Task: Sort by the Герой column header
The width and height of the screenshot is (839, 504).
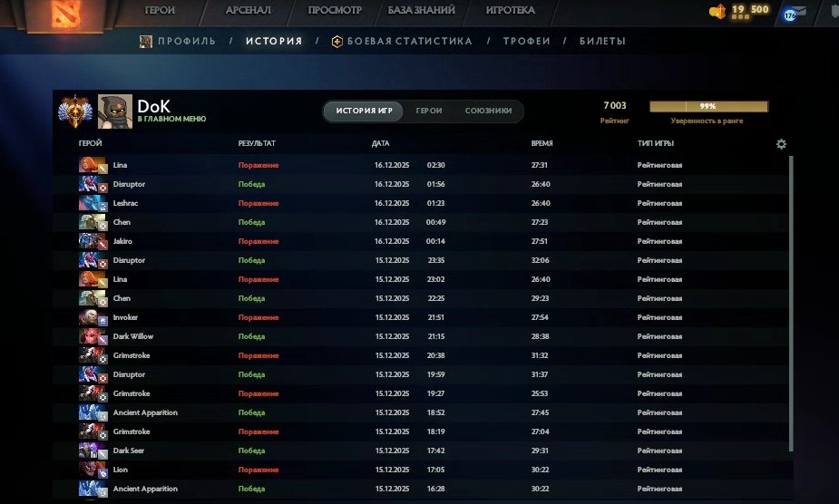Action: [x=90, y=143]
